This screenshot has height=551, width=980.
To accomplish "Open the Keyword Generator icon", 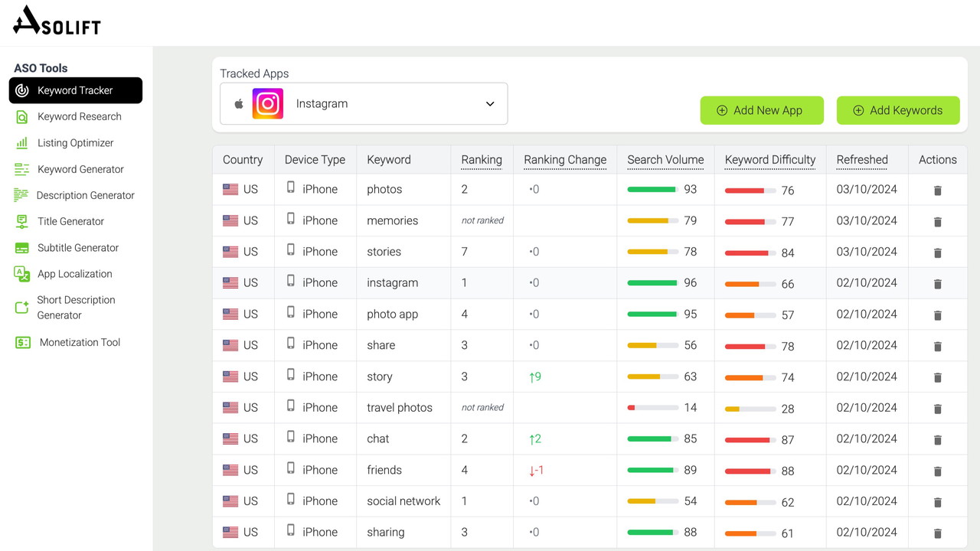I will click(x=22, y=169).
